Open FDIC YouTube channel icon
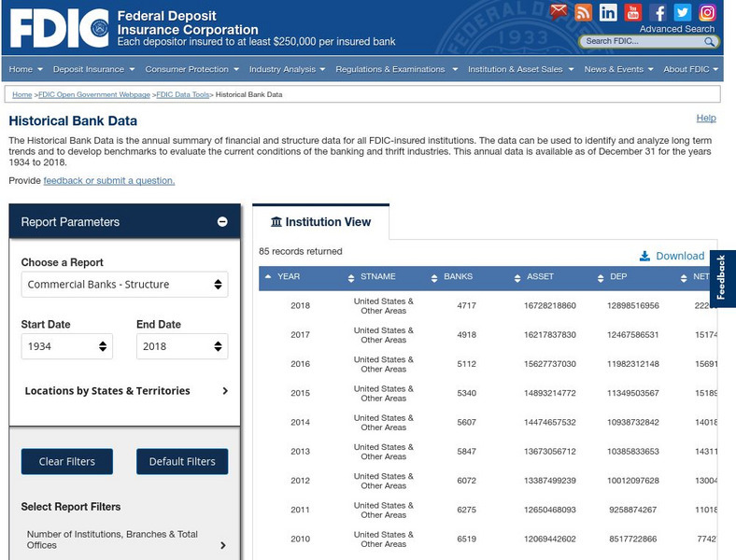736x560 pixels. pos(633,12)
